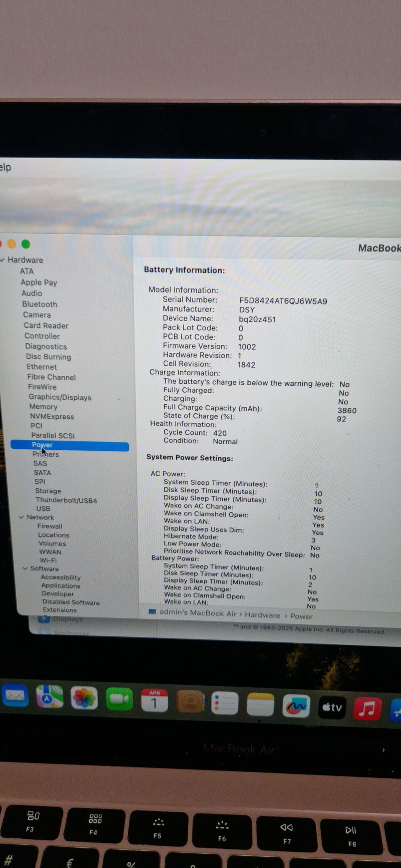Screen dimensions: 401x868
Task: Open the Photos app in the Dock
Action: point(84,698)
